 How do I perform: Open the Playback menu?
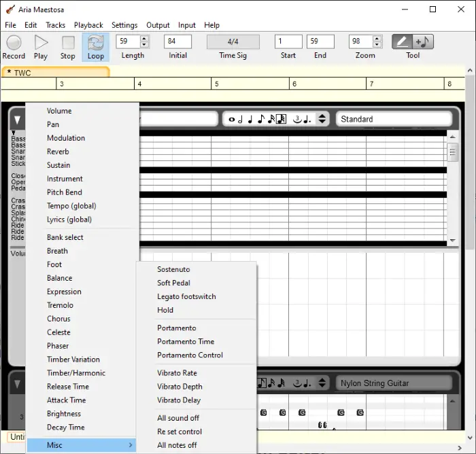coord(88,25)
